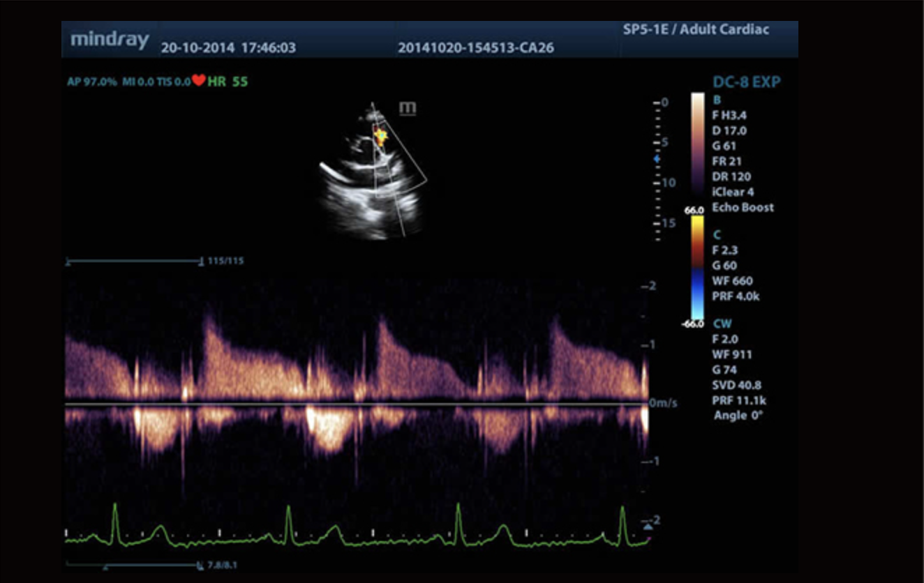Click the CW gain G 74
924x583 pixels.
click(x=725, y=370)
